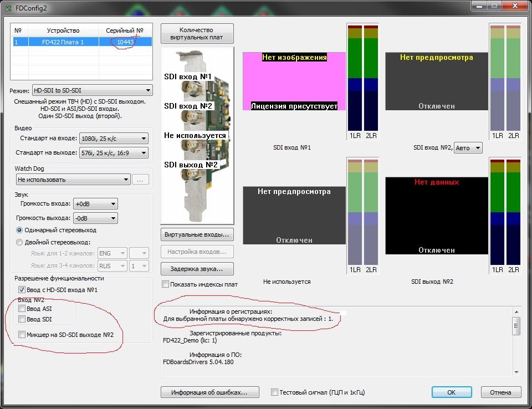The height and width of the screenshot is (409, 532).
Task: Click the Не используется Нет предпросмотра preview
Action: point(294,215)
